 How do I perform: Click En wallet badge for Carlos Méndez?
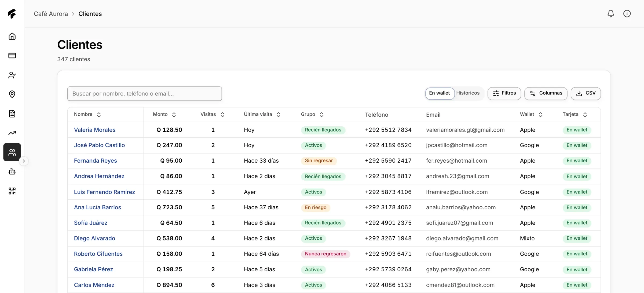pyautogui.click(x=577, y=285)
